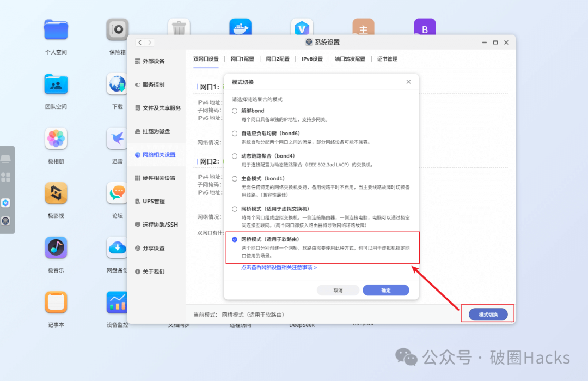Select 主备模式 (bond1) radio option
The width and height of the screenshot is (588, 381).
pyautogui.click(x=234, y=179)
